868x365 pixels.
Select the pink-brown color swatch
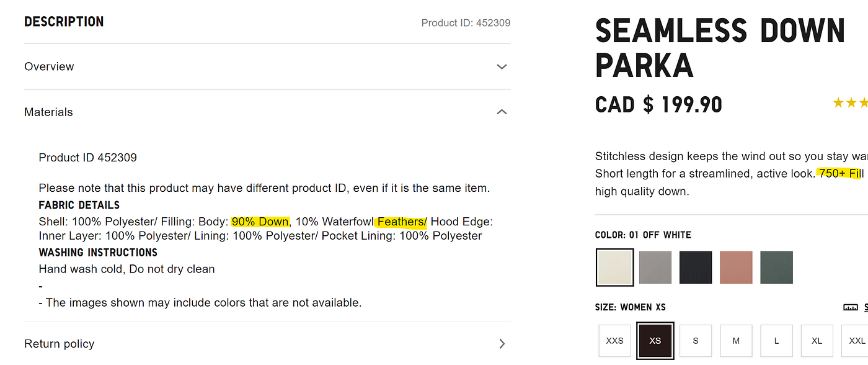pos(736,268)
